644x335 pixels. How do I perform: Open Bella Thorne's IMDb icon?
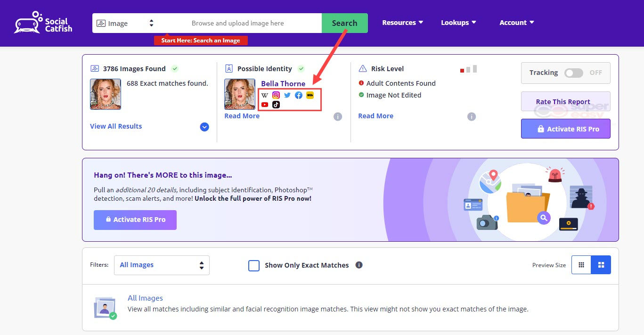tap(310, 95)
